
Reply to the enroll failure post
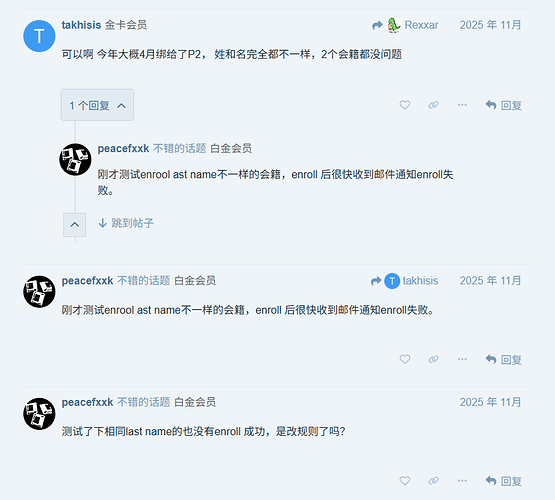pos(504,360)
